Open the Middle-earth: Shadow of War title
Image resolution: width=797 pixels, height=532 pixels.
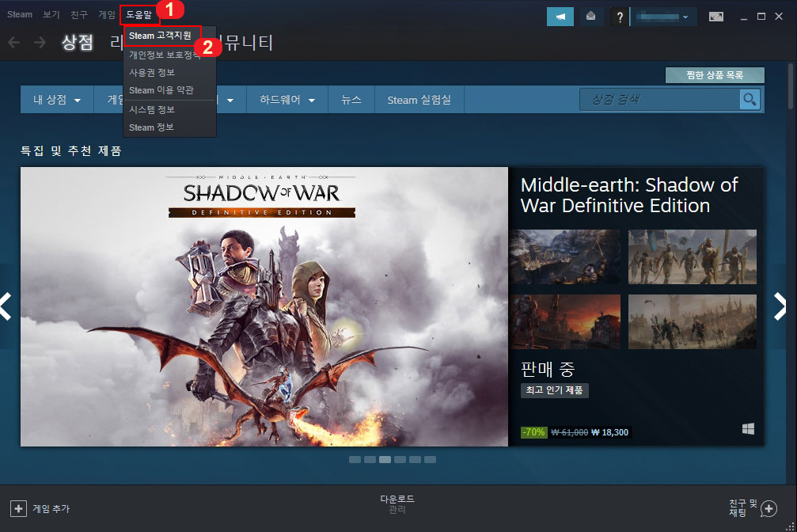pyautogui.click(x=629, y=196)
